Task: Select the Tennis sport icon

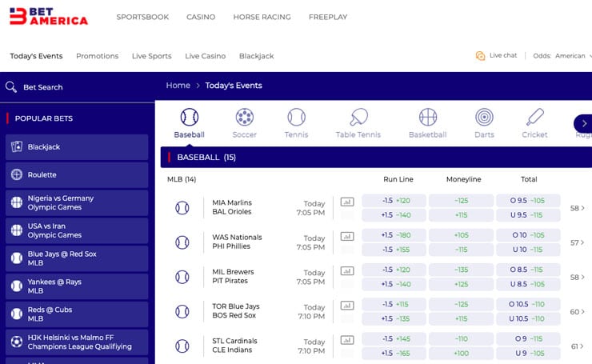Action: point(296,117)
